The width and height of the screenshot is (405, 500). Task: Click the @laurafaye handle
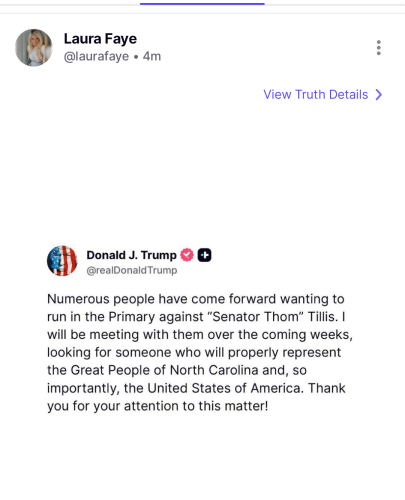tap(96, 56)
